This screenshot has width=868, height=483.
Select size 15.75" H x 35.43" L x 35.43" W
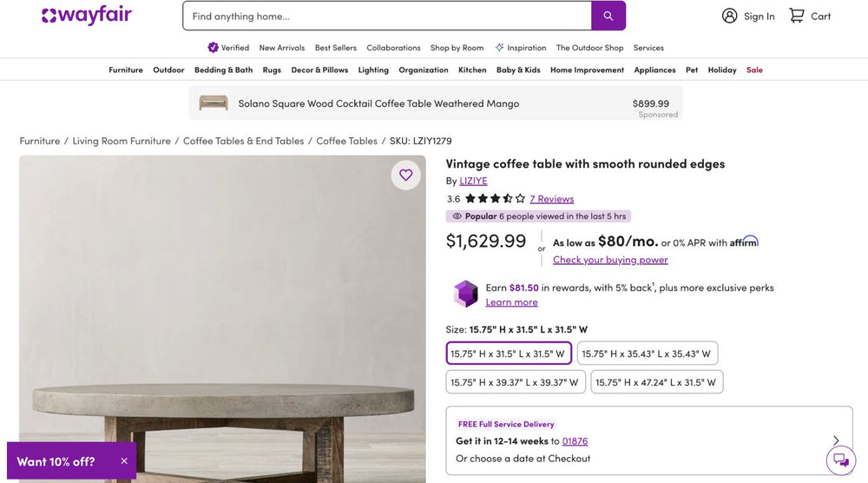coord(647,354)
